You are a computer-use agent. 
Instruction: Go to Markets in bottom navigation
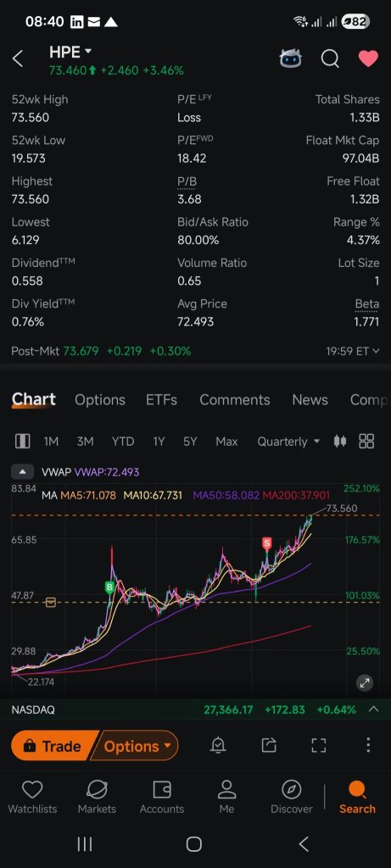click(97, 798)
